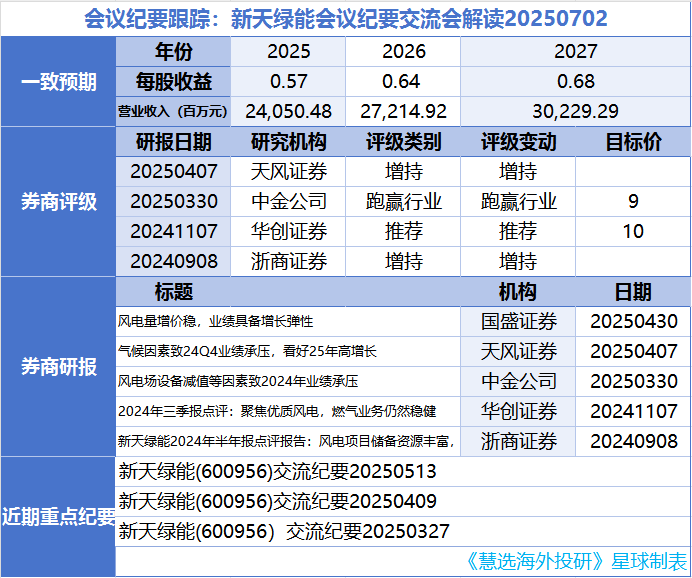Screen dimensions: 692x578
Task: Select rating date 20250330 in 券商评级
Action: (173, 202)
